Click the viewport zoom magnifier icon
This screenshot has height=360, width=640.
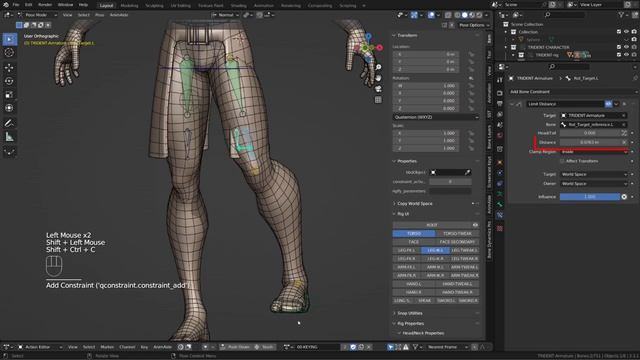coord(378,67)
